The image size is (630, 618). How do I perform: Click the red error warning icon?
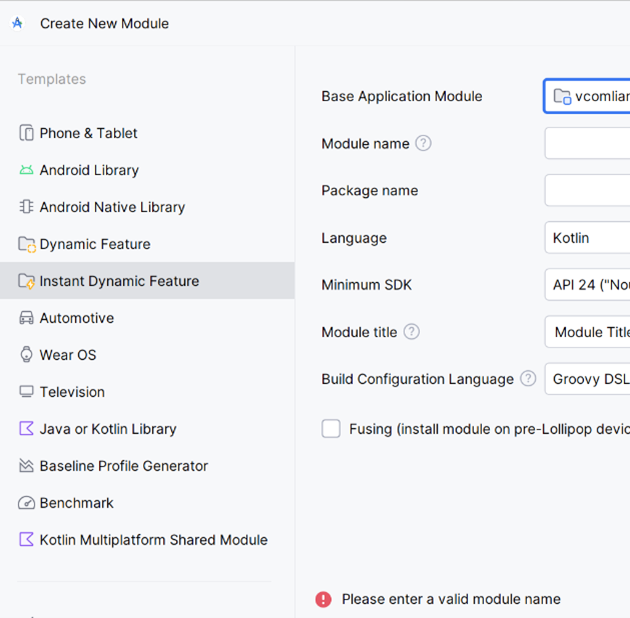tap(323, 599)
